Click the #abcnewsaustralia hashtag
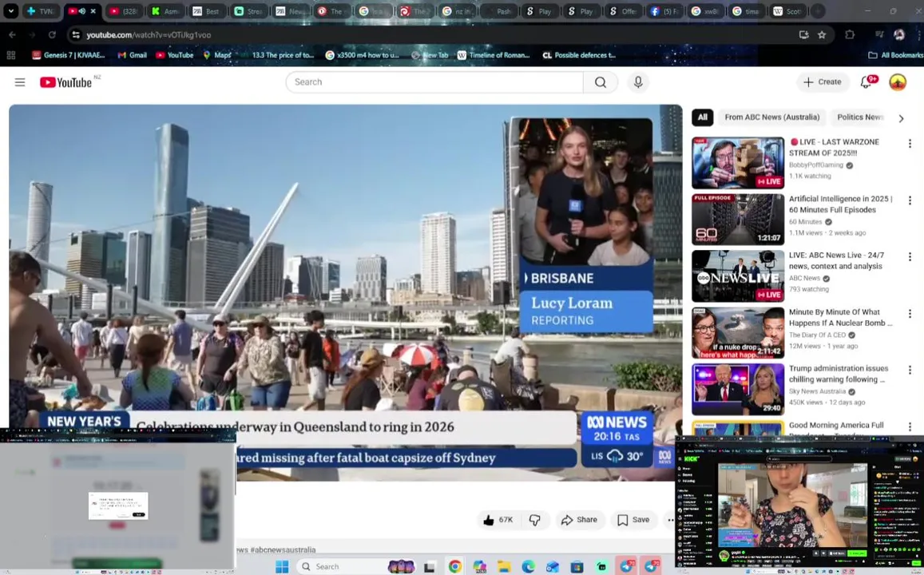The image size is (924, 575). (282, 549)
